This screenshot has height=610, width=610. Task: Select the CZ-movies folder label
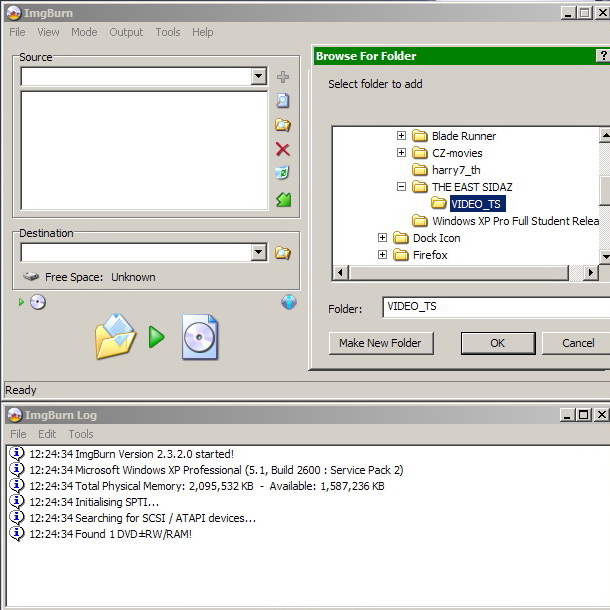457,152
